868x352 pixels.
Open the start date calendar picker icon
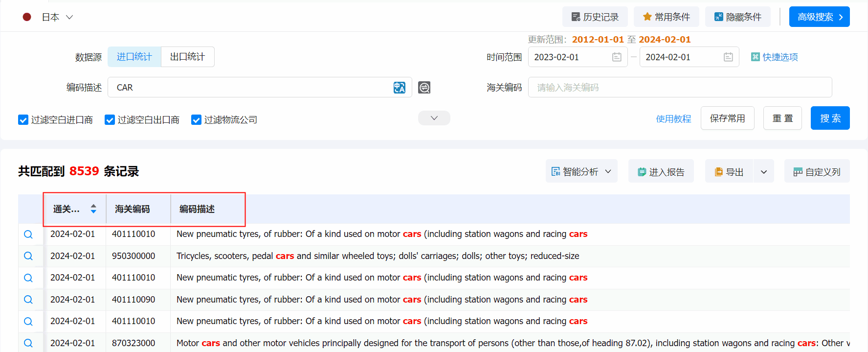tap(617, 57)
